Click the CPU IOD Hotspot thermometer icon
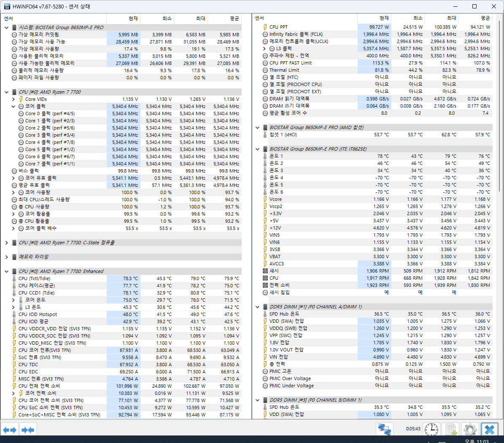 point(14,314)
